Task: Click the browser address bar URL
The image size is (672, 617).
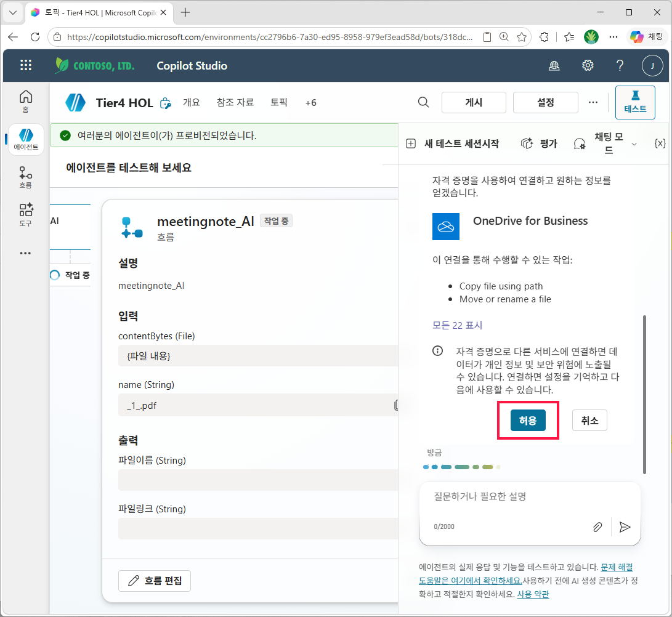Action: (x=270, y=38)
